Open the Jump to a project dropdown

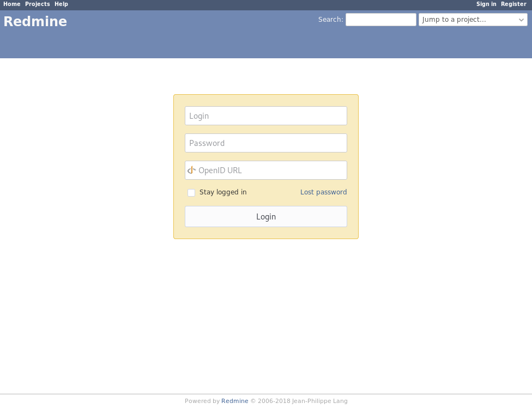click(x=473, y=20)
